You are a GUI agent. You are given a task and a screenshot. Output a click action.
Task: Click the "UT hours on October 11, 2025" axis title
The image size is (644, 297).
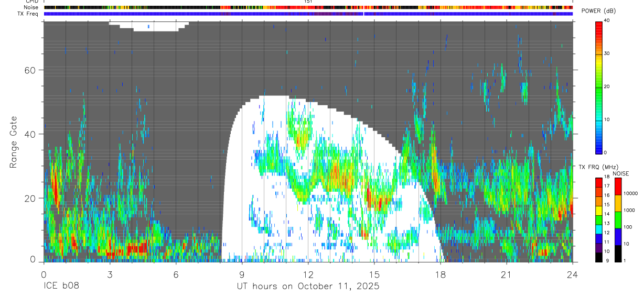pos(308,287)
